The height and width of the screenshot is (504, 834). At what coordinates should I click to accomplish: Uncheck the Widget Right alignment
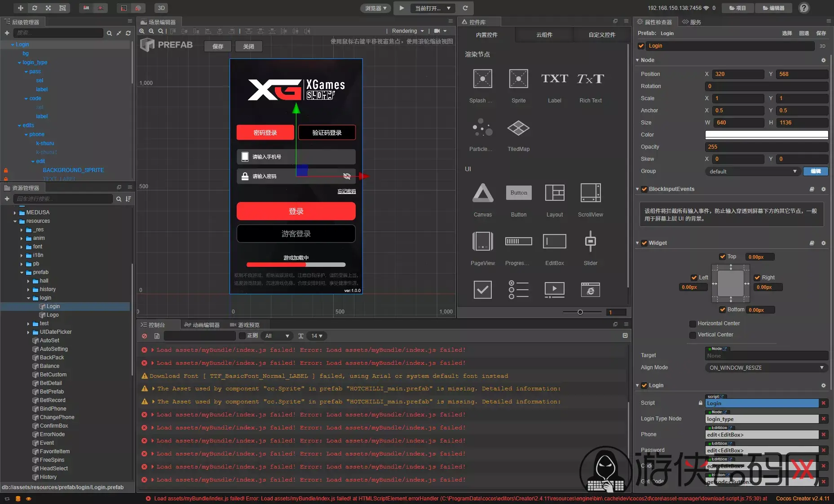757,278
